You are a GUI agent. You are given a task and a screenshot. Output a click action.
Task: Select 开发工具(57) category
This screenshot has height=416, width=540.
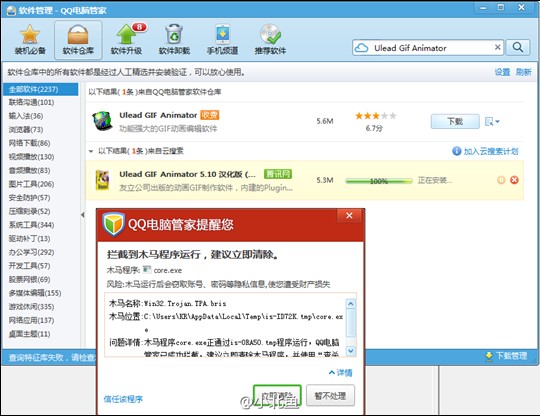click(x=29, y=266)
